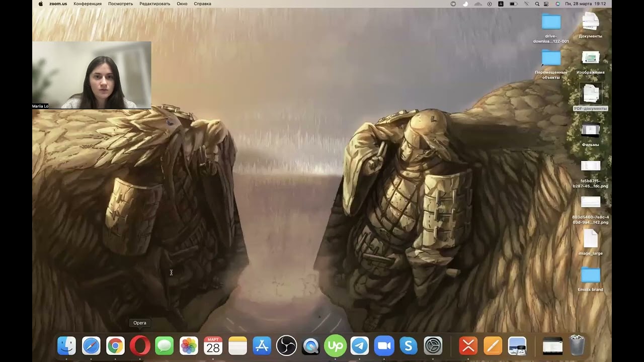Open the Apple menu

pos(41,4)
